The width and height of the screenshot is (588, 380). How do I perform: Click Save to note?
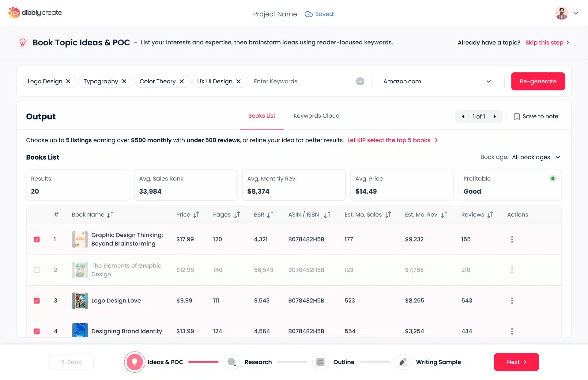536,116
